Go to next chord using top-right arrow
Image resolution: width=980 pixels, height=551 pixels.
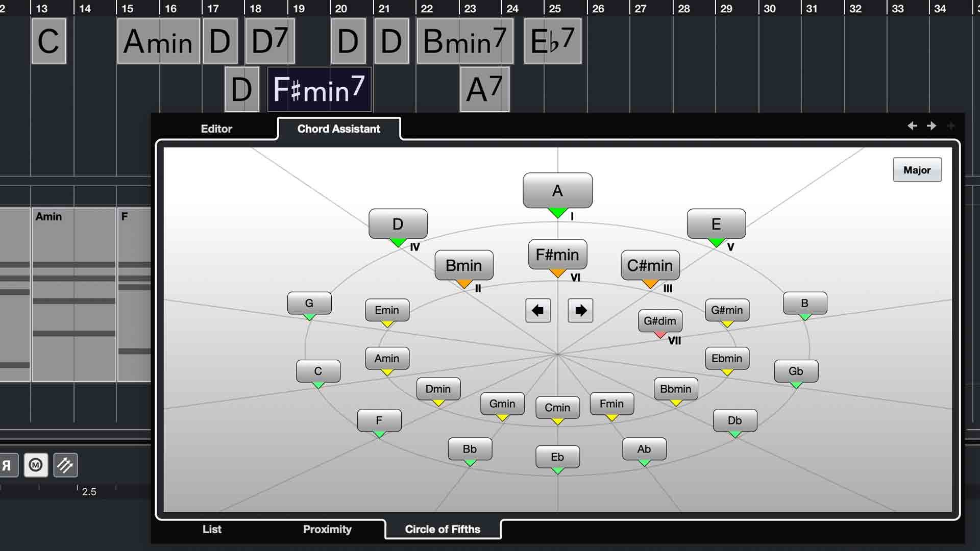click(x=932, y=126)
